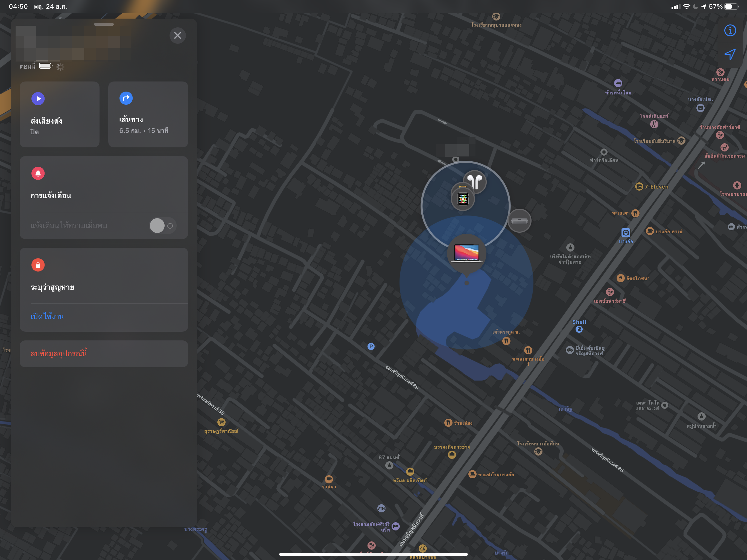Tap the blue parking P map icon
747x560 pixels.
371,346
